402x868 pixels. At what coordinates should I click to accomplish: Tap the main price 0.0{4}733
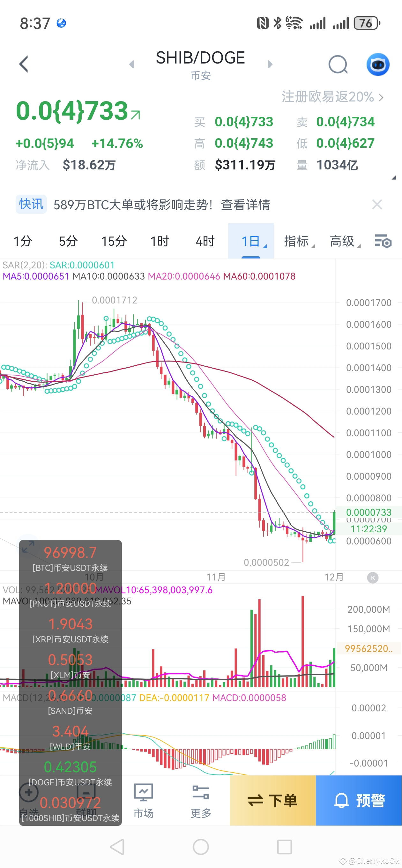pyautogui.click(x=72, y=111)
